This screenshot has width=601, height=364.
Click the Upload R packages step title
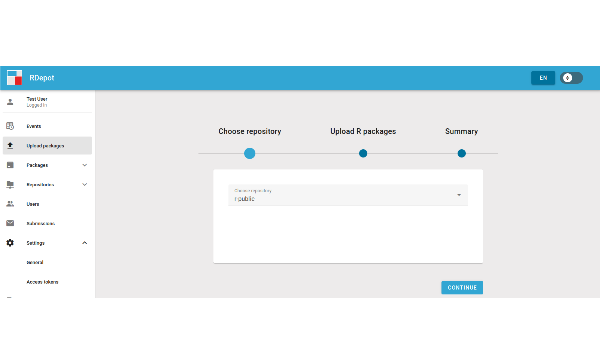(363, 131)
